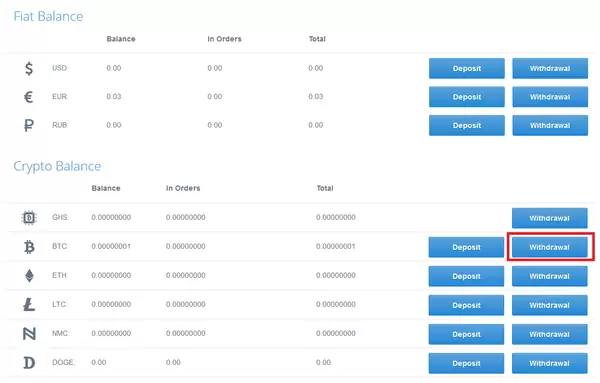Click the USD: label

pos(60,68)
